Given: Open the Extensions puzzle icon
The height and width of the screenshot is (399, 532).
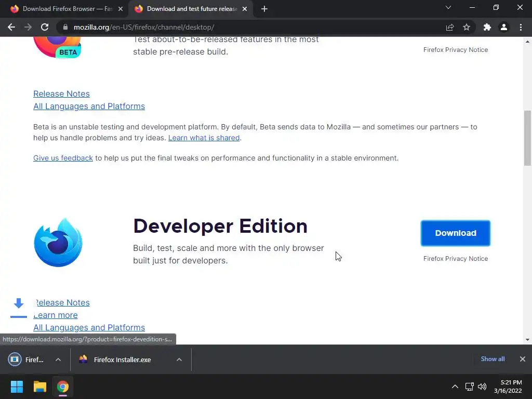Looking at the screenshot, I should coord(487,27).
